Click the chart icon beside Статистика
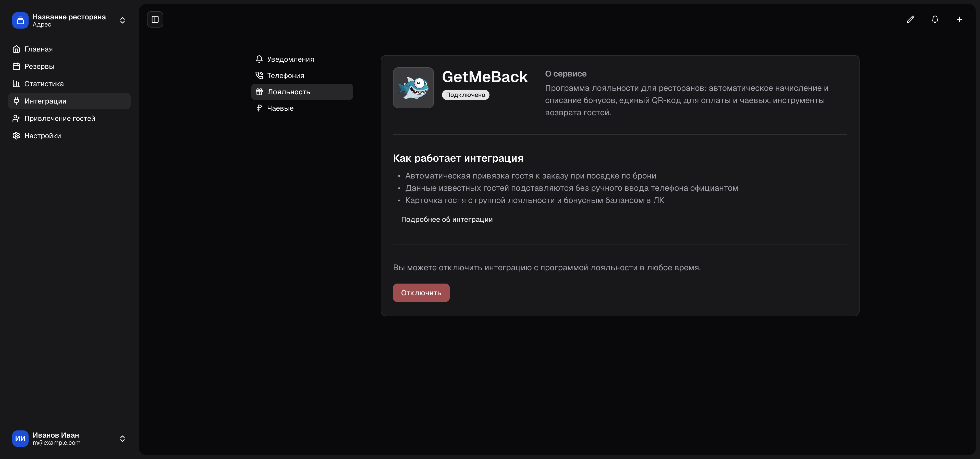 tap(16, 84)
